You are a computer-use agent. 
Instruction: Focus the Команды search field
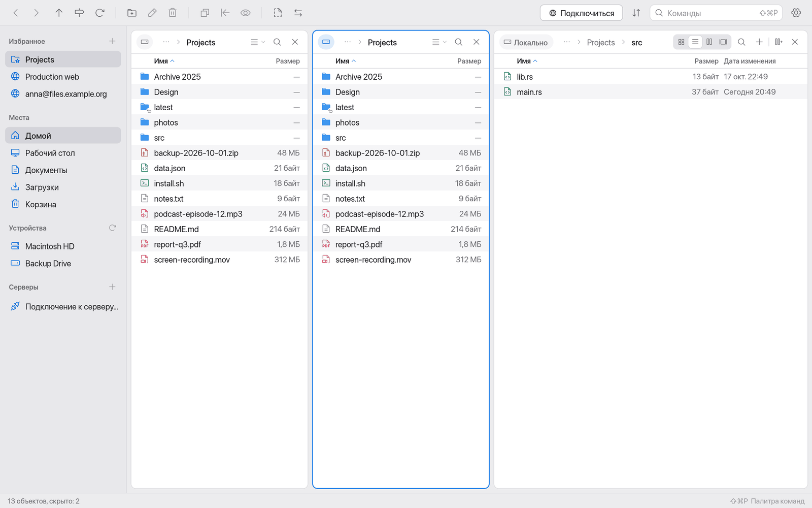pos(716,13)
